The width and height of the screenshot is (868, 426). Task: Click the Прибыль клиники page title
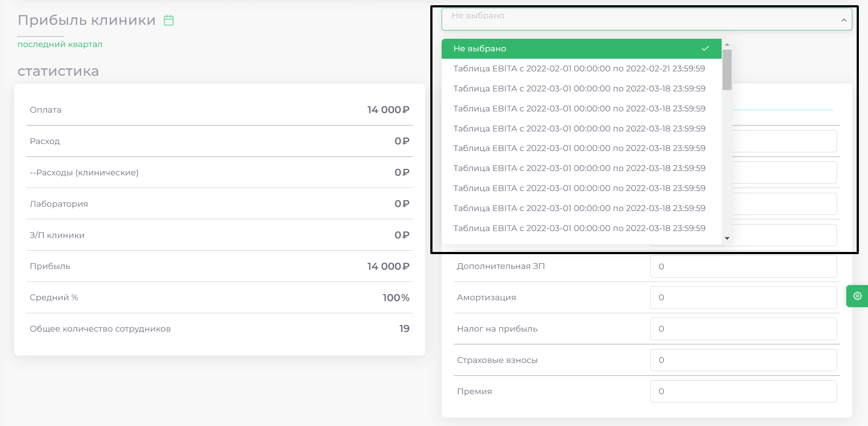click(87, 20)
